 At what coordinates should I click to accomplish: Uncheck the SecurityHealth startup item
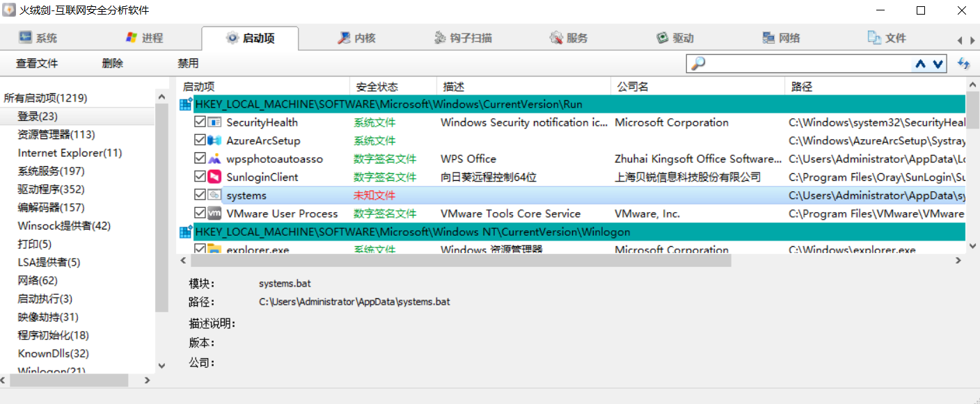tap(200, 122)
